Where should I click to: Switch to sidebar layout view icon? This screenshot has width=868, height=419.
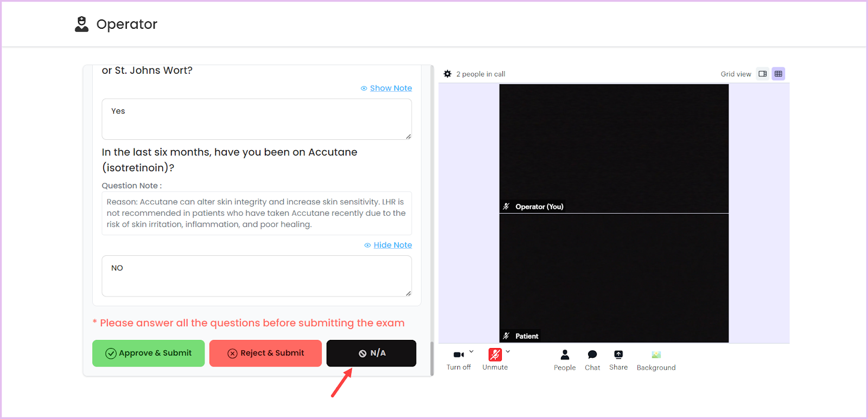click(763, 74)
